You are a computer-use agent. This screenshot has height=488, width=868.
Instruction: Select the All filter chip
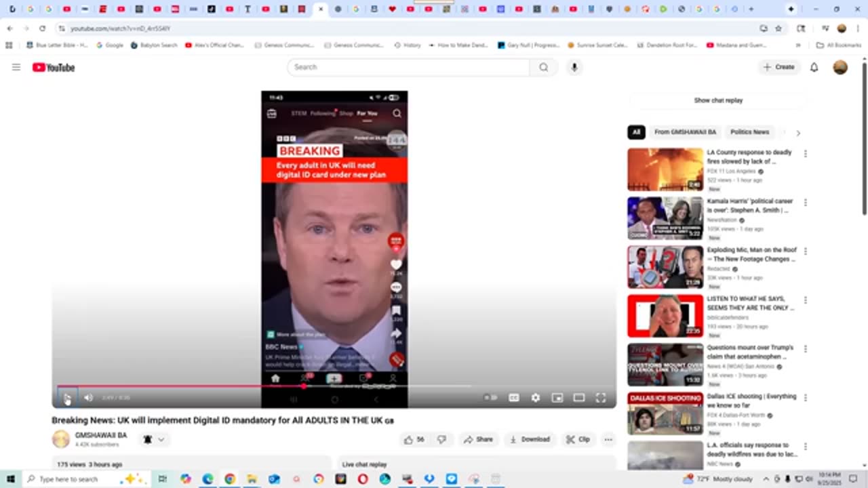point(636,132)
